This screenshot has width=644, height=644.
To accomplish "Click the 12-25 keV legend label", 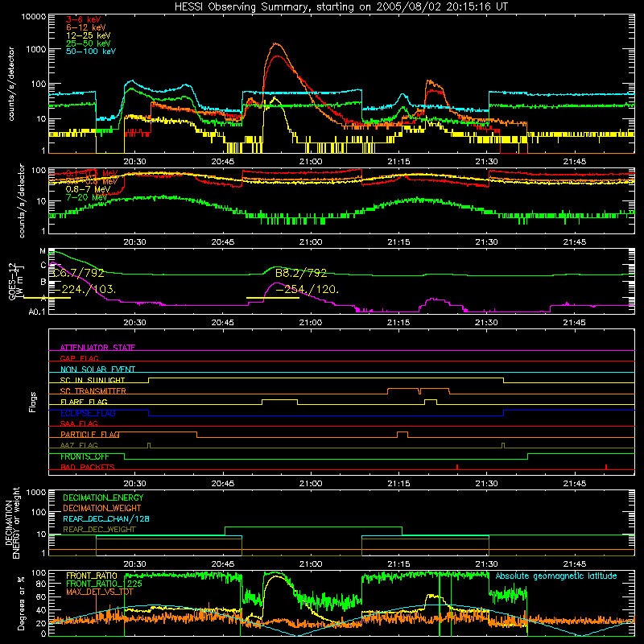I will click(x=88, y=35).
